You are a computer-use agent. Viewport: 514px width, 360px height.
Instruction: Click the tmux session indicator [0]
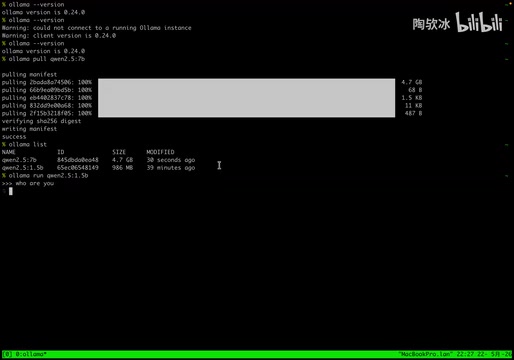[7, 354]
